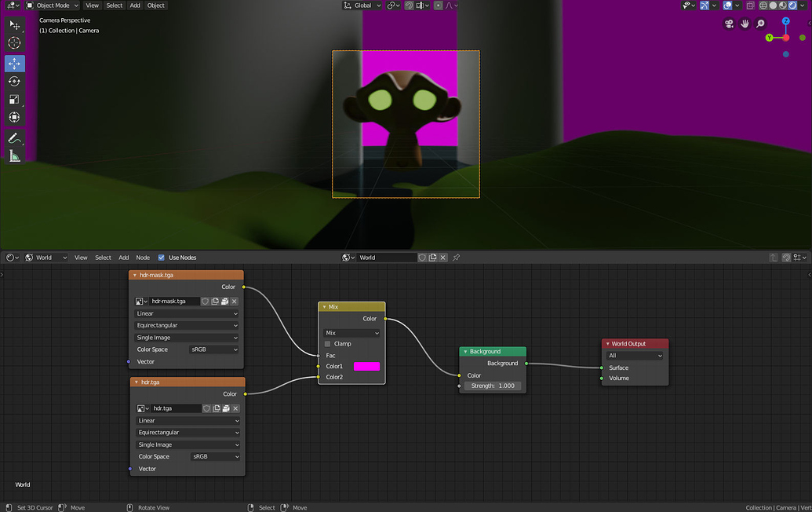Open the sRGB color space dropdown
Viewport: 812px width, 512px height.
point(213,349)
